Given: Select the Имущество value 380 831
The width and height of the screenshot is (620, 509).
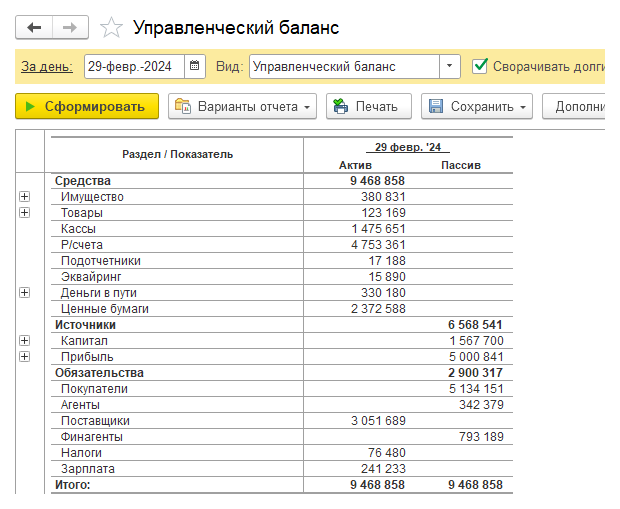Looking at the screenshot, I should click(x=383, y=197).
